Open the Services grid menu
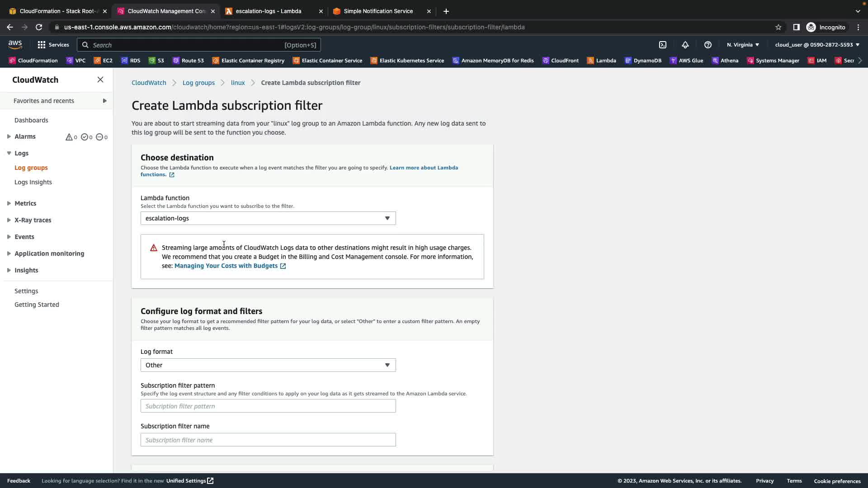Viewport: 868px width, 488px height. pos(53,45)
